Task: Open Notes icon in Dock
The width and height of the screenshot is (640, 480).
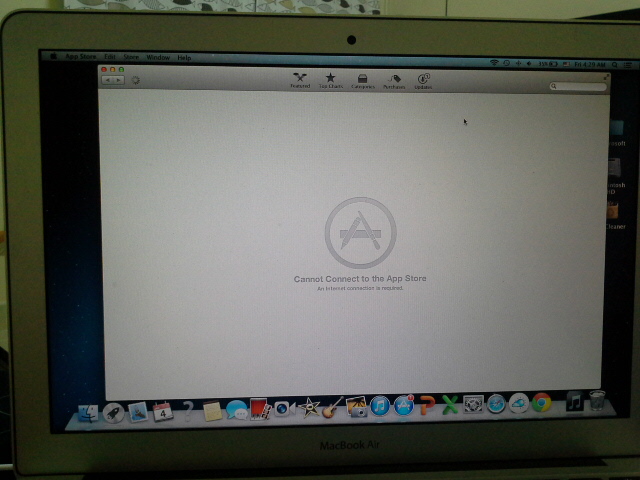Action: (212, 410)
